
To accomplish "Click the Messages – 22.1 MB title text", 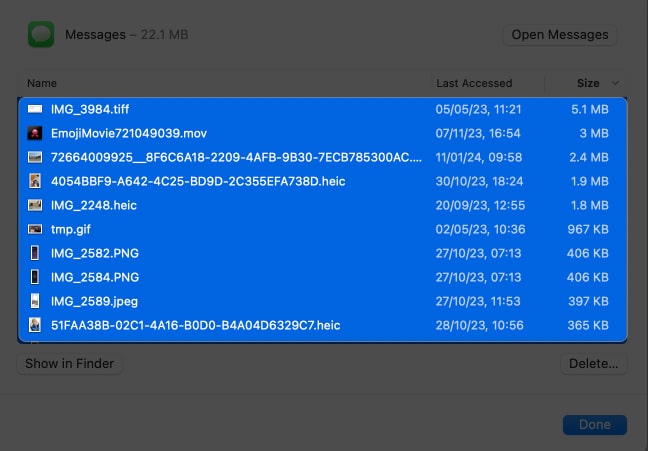I will coord(126,34).
